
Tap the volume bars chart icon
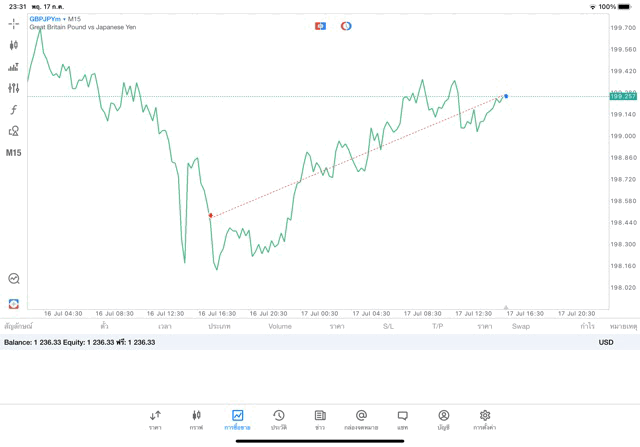[14, 67]
